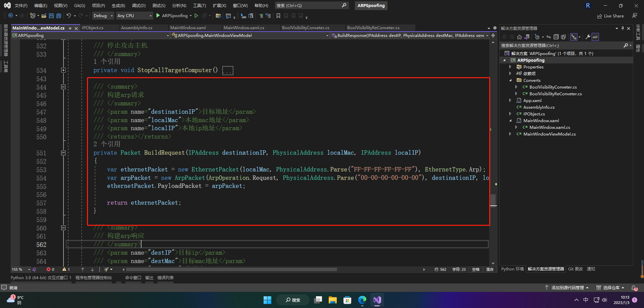Click the editor vertical scrollbar thumb

493,201
